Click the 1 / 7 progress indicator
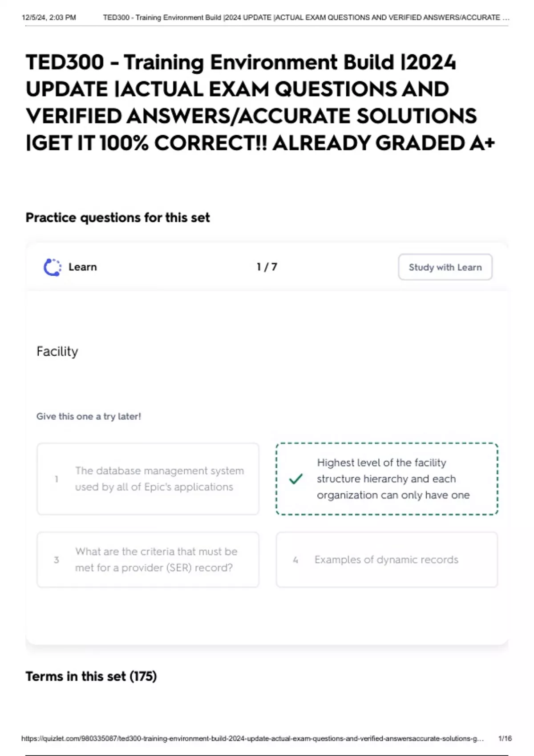The image size is (534, 756). point(266,267)
